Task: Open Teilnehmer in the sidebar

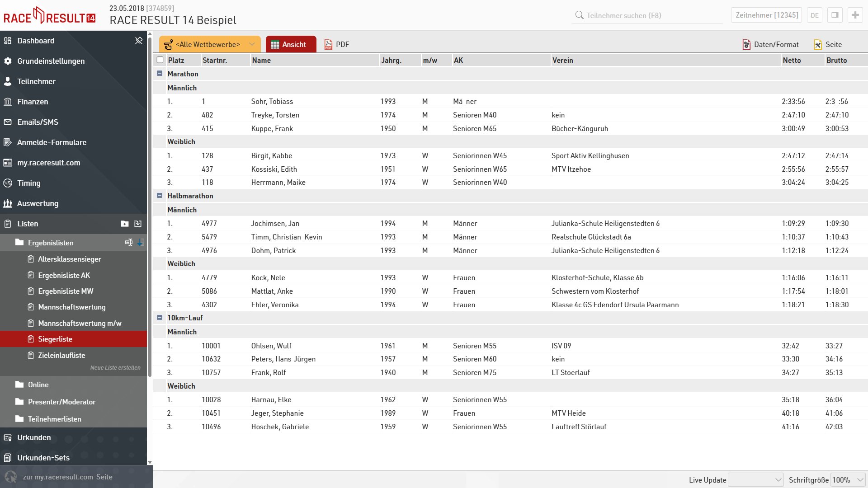Action: click(x=36, y=81)
